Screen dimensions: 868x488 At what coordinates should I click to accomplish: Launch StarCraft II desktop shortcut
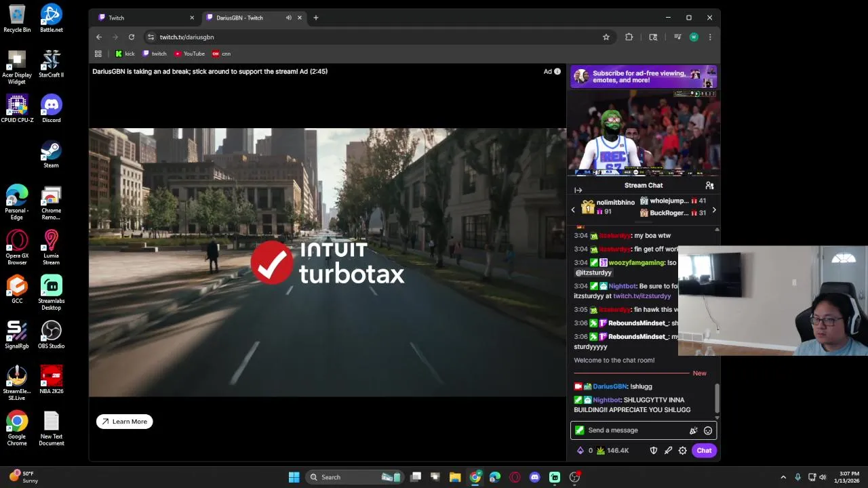[52, 64]
